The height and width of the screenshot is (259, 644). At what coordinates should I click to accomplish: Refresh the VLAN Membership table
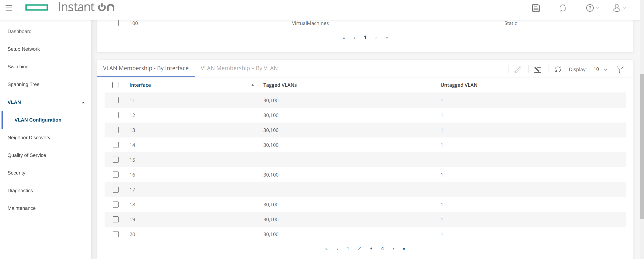(x=558, y=69)
